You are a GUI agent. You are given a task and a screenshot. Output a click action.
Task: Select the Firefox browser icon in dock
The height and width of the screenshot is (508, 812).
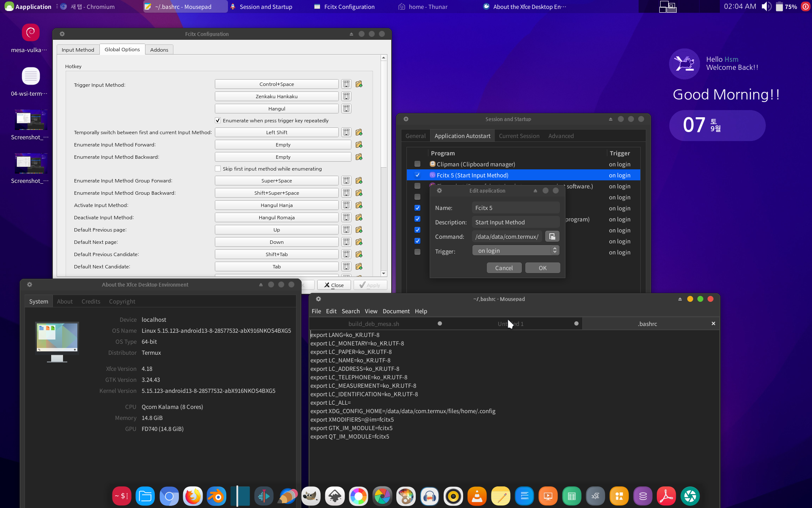tap(192, 496)
